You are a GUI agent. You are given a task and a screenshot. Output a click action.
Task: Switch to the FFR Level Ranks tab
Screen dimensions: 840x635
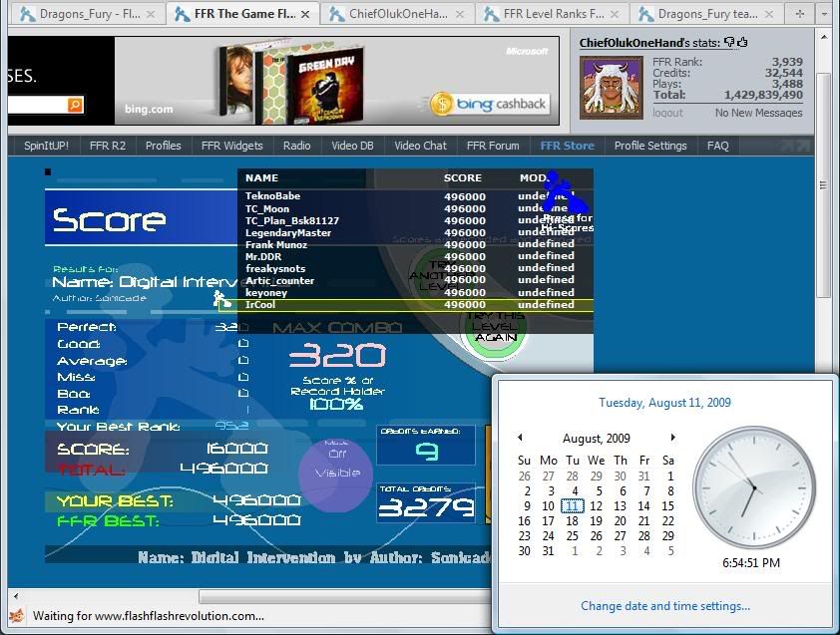point(552,14)
